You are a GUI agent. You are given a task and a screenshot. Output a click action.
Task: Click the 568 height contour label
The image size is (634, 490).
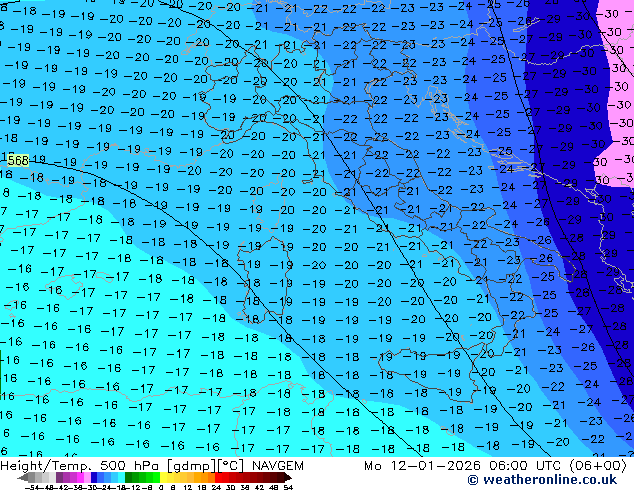[x=19, y=161]
